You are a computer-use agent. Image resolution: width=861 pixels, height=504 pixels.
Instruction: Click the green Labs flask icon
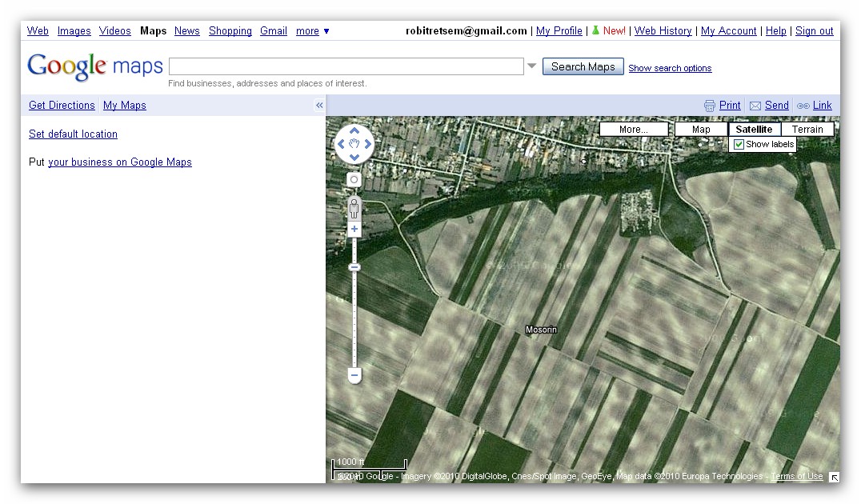click(595, 30)
